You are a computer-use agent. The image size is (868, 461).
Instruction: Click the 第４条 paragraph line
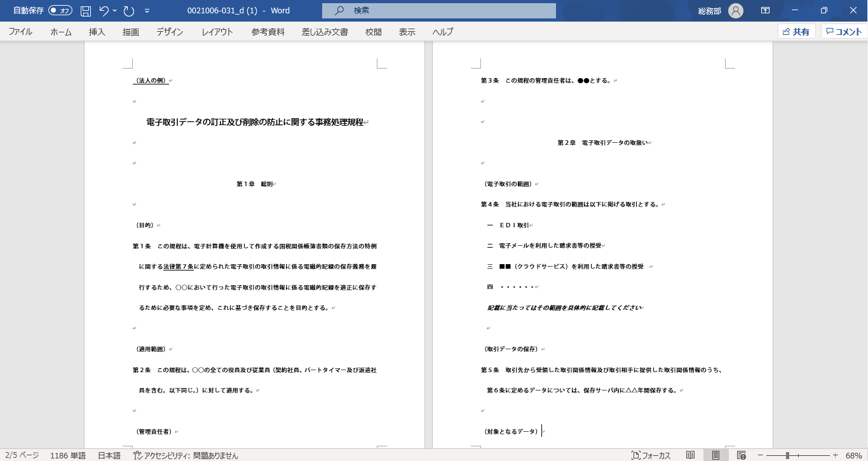[x=571, y=204]
